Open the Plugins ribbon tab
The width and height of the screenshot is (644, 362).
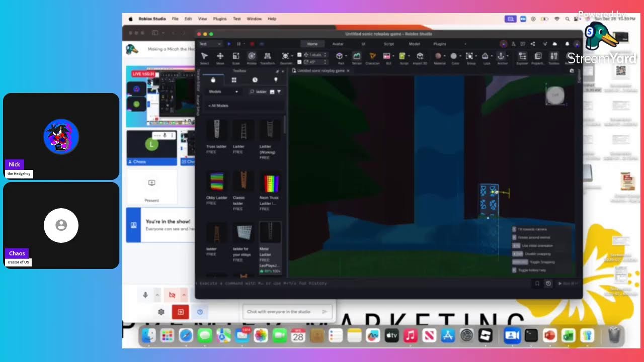(x=440, y=44)
